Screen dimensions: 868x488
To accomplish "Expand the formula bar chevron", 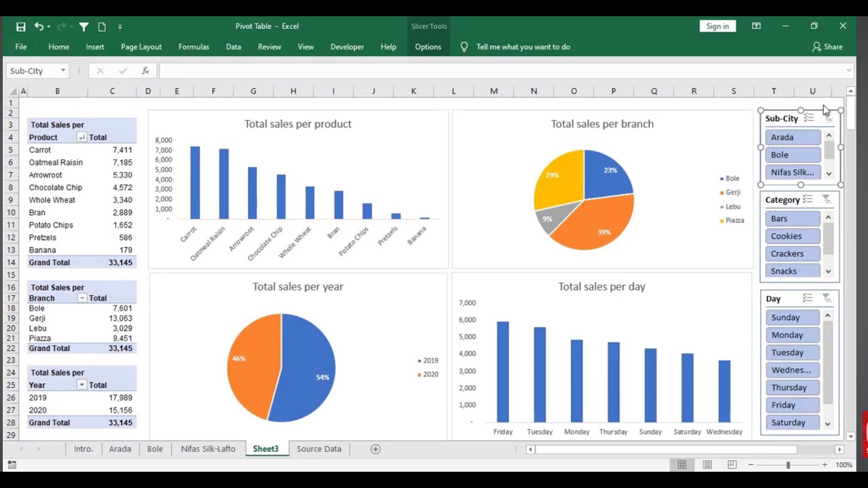I will pyautogui.click(x=849, y=70).
